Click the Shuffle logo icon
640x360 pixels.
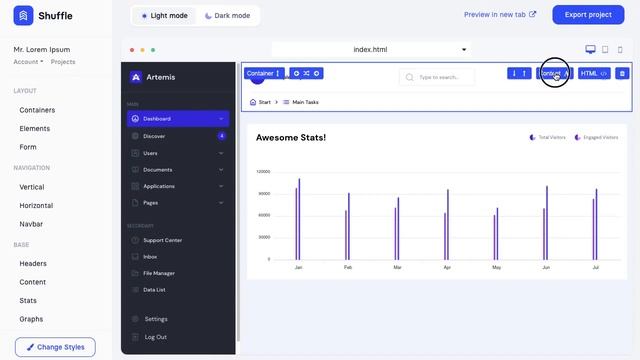(x=23, y=16)
